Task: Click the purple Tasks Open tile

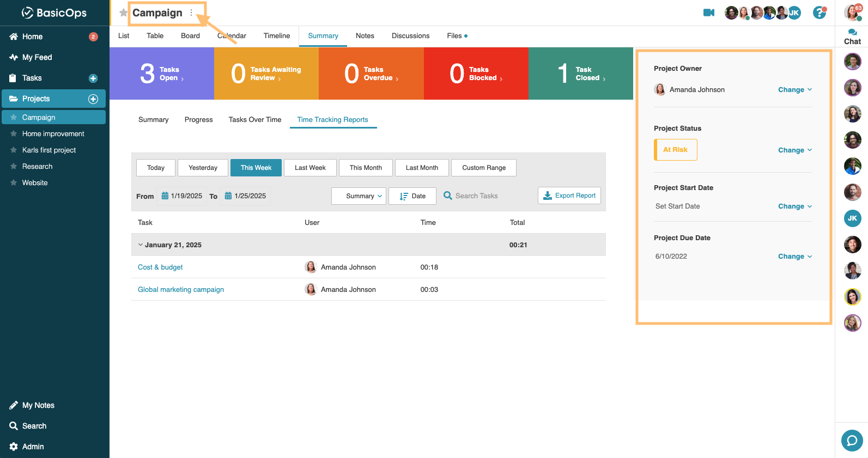Action: (x=162, y=74)
